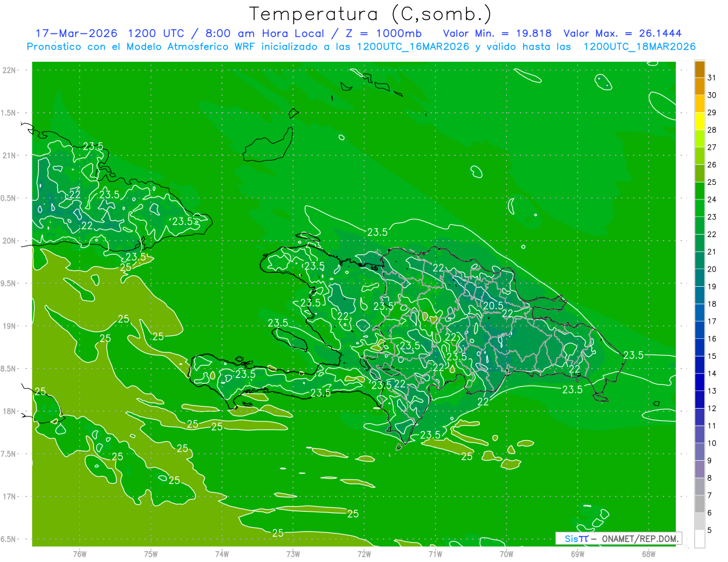Click the color scale label '29'
The image size is (728, 562).
(712, 112)
